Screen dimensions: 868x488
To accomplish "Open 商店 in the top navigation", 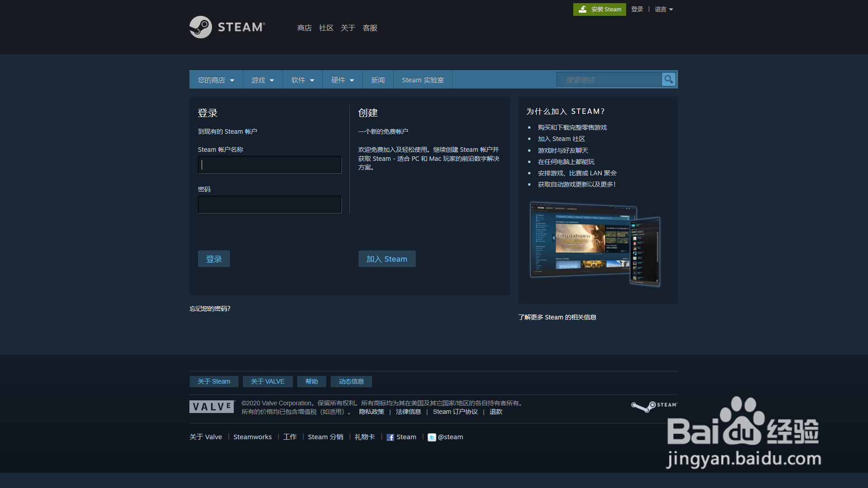I will [304, 28].
